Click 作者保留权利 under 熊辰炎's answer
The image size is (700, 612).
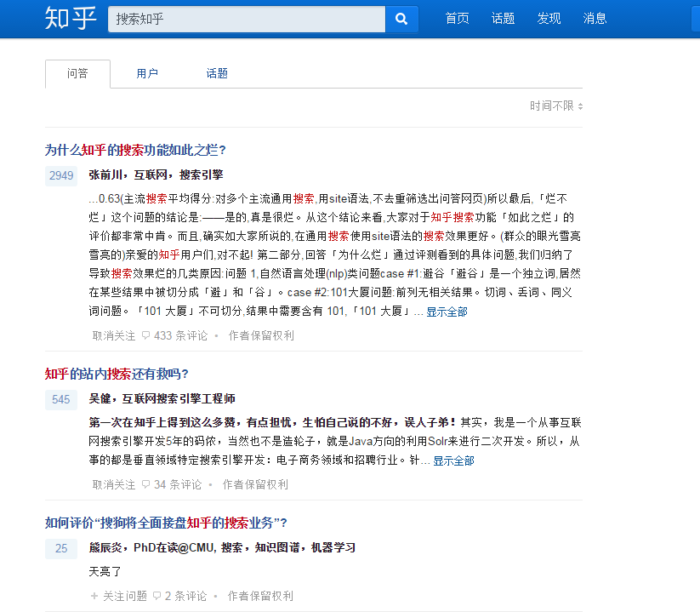pos(261,596)
